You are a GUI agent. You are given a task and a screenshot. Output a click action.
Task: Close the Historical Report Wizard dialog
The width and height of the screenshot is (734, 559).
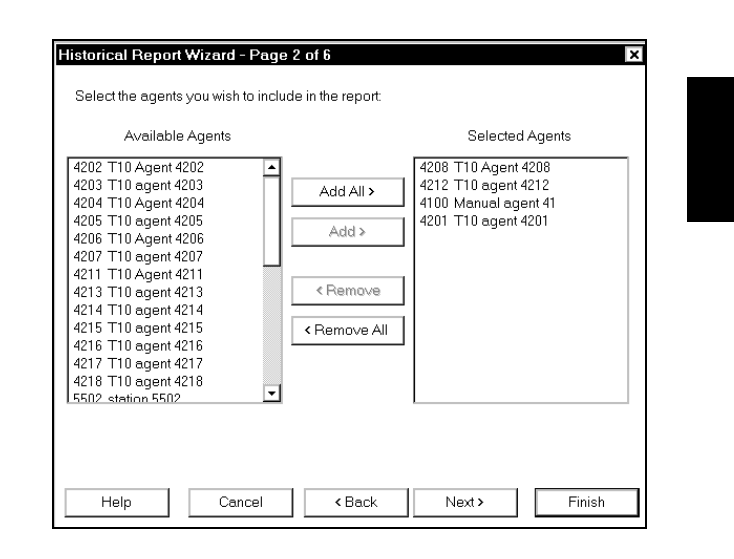click(633, 55)
